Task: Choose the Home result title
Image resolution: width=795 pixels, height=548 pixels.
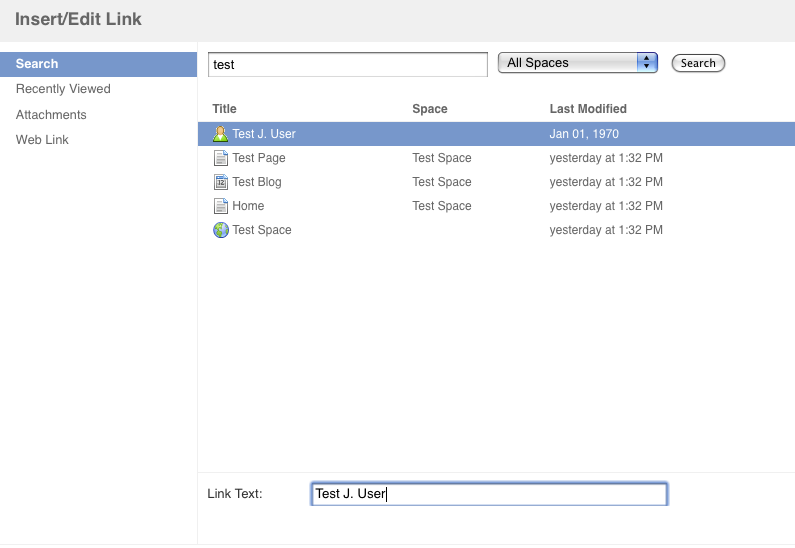Action: pyautogui.click(x=248, y=206)
